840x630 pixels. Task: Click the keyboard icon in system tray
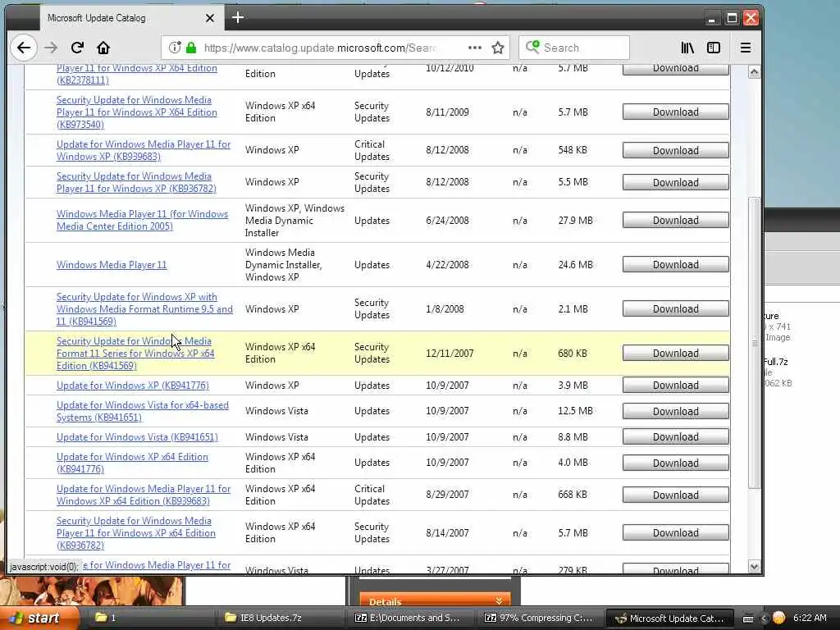[x=748, y=619]
